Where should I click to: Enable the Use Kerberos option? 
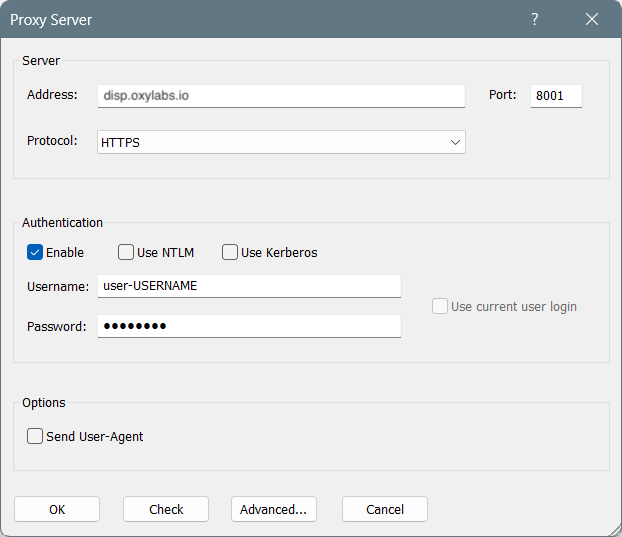tap(230, 252)
